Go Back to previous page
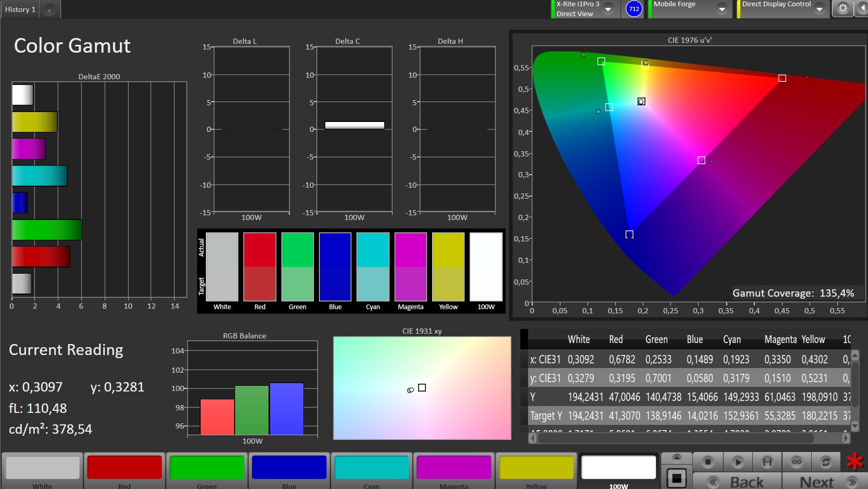This screenshot has width=868, height=489. coord(737,482)
